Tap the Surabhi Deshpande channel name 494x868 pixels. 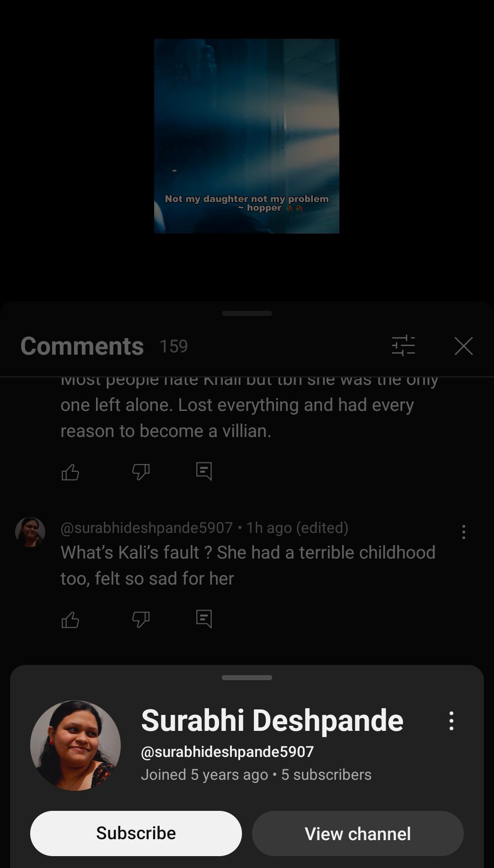point(272,720)
